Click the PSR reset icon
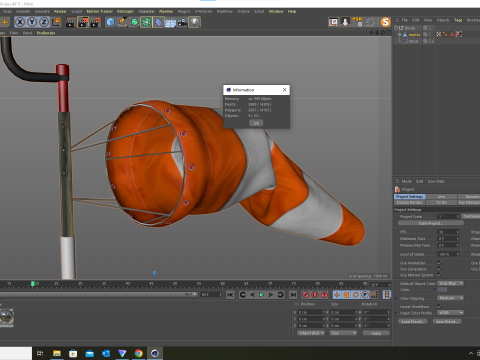Viewport: 480px width, 360px height. tap(357, 22)
